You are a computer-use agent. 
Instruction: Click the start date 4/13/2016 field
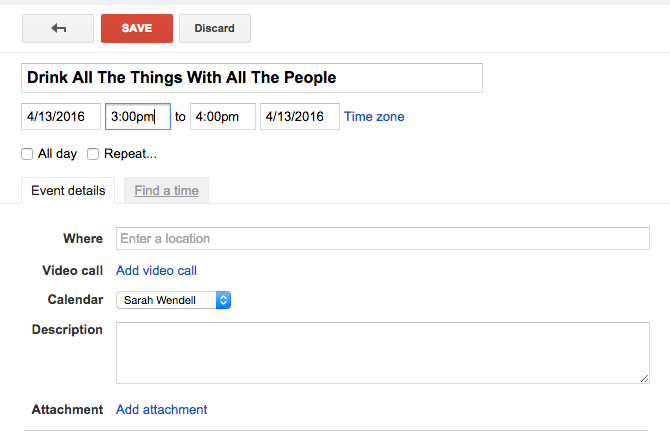[60, 117]
